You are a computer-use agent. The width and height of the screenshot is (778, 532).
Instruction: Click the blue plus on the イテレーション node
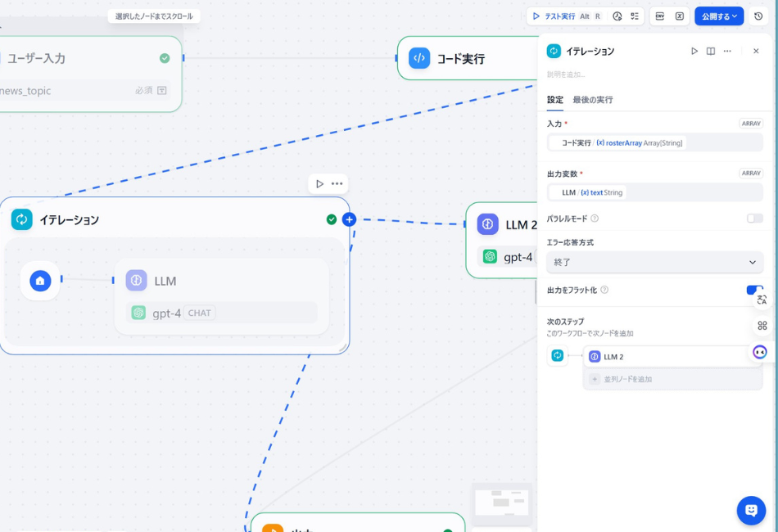[x=349, y=219]
